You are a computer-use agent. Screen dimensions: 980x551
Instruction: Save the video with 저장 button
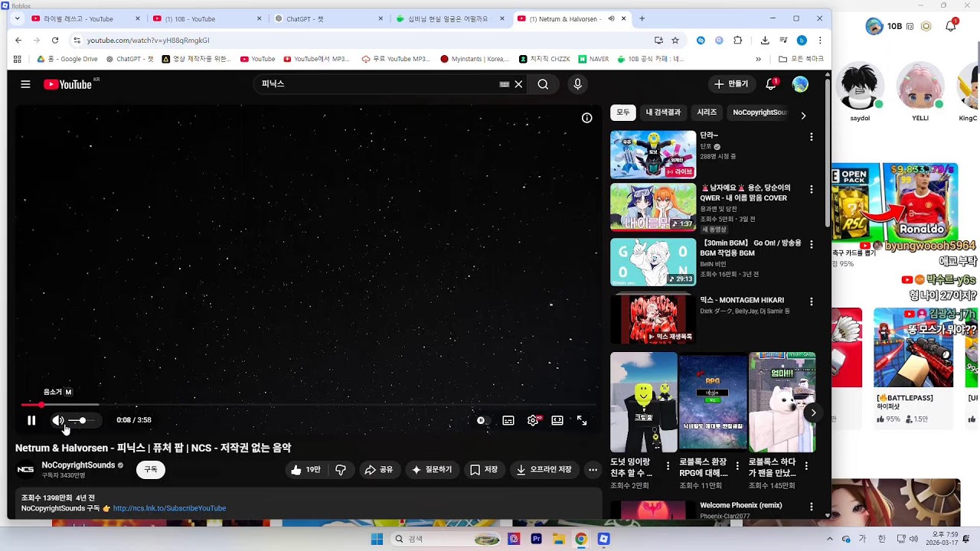(484, 470)
